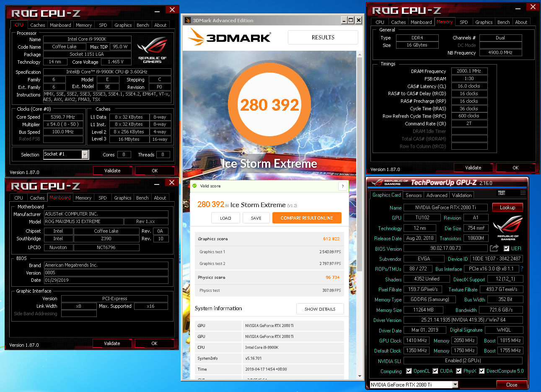This screenshot has height=392, width=541.
Task: Open the GPU-Z hamburger menu
Action: coord(523,193)
